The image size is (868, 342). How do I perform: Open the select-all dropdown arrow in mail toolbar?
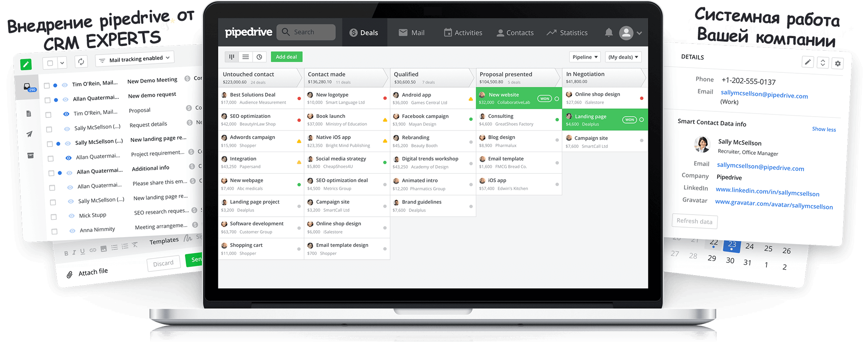(x=62, y=63)
